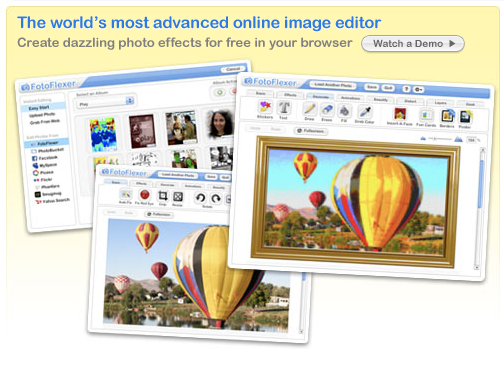Click Load Another Photo in the framed editor

tap(333, 85)
